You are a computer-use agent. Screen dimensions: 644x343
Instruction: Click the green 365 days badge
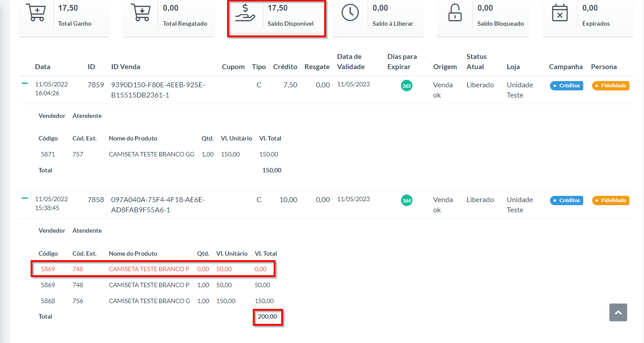(x=407, y=86)
